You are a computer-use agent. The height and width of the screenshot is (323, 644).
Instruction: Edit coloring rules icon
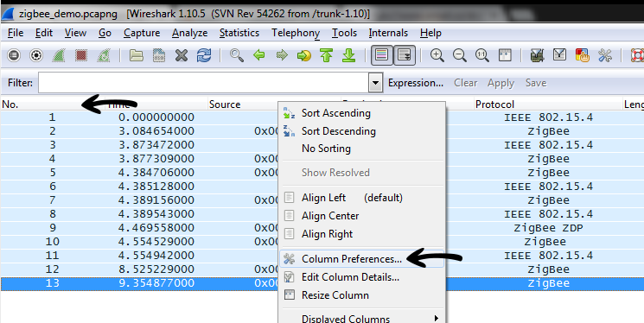583,55
